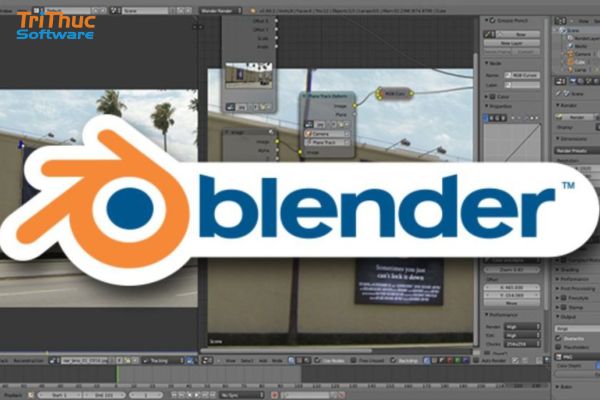The image size is (600, 400).
Task: Select the Lamp item in outliner
Action: tap(580, 70)
